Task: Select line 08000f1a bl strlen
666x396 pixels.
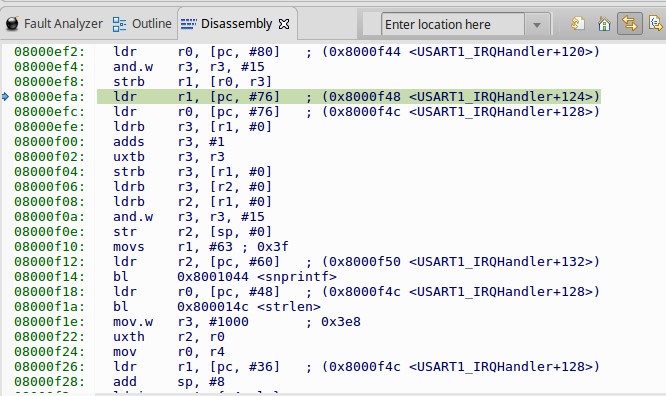Action: pos(167,307)
